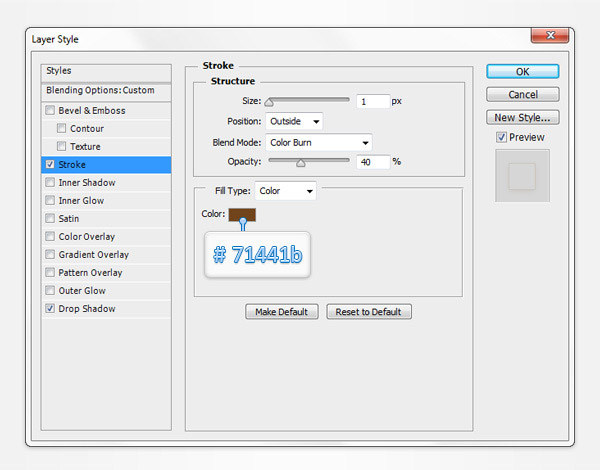Image resolution: width=600 pixels, height=470 pixels.
Task: Expand the Blend Mode Color Burn dropdown
Action: click(319, 142)
